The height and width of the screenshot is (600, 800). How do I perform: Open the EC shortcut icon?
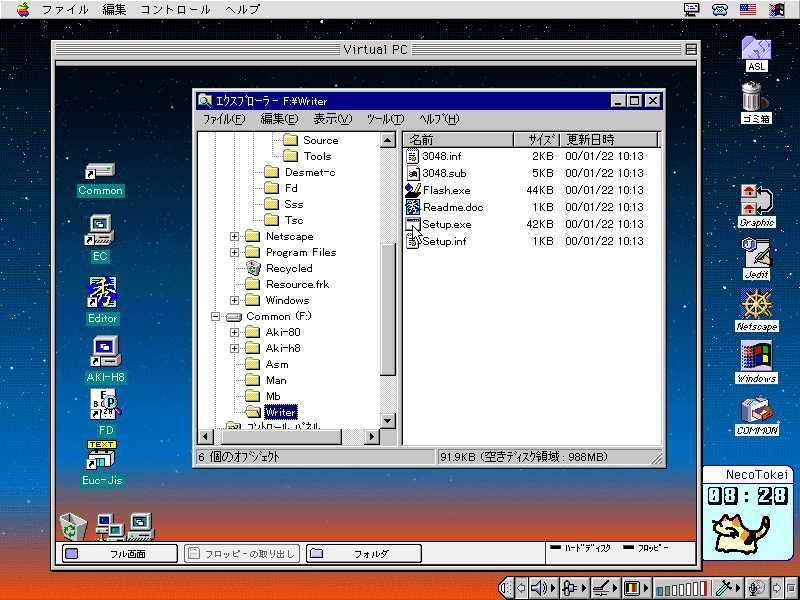click(100, 231)
